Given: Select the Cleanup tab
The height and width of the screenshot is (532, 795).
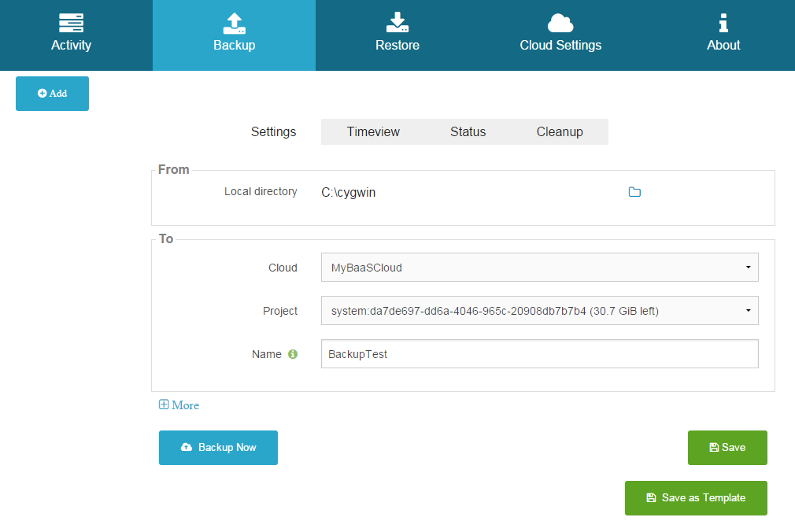Looking at the screenshot, I should click(x=559, y=131).
